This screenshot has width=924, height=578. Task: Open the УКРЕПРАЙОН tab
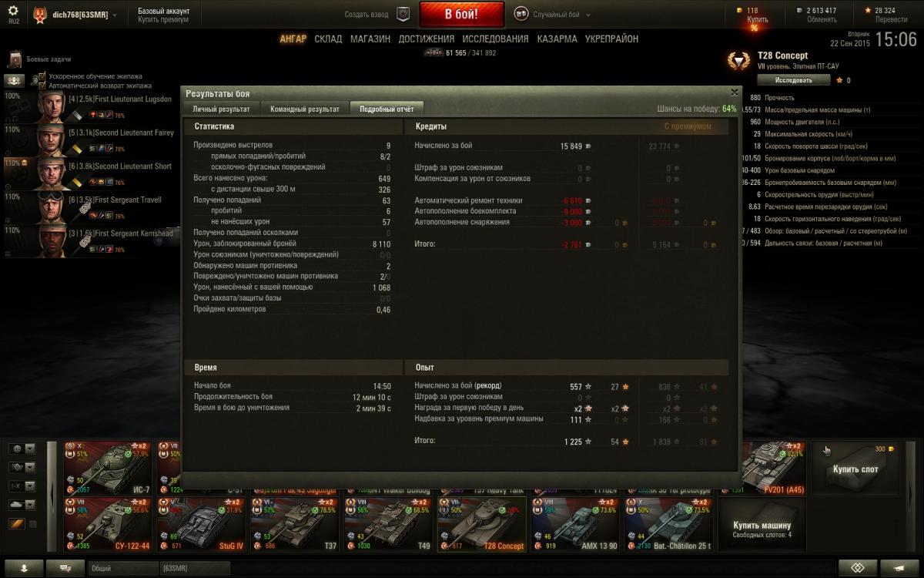click(x=611, y=39)
